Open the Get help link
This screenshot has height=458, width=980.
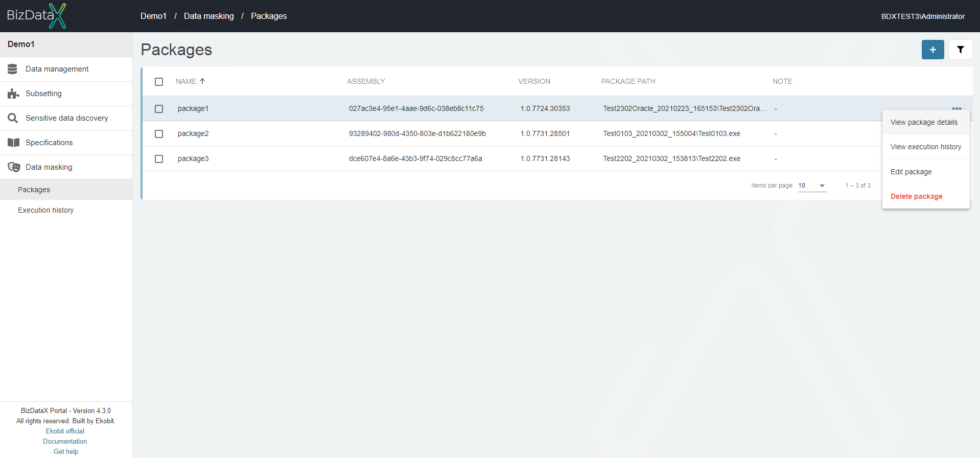click(66, 451)
